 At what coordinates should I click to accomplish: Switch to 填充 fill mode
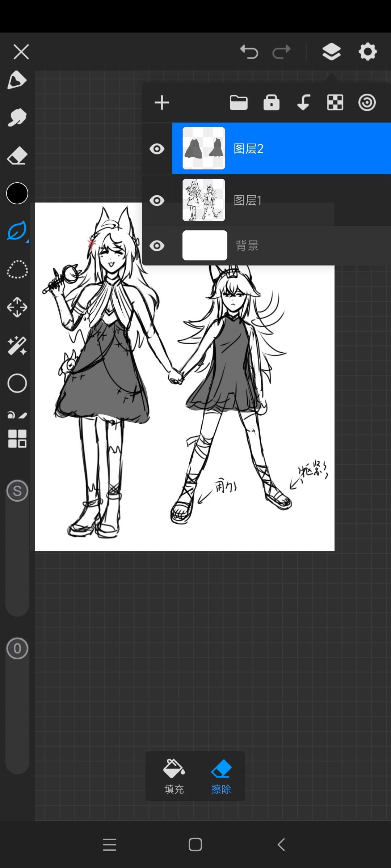pos(174,776)
